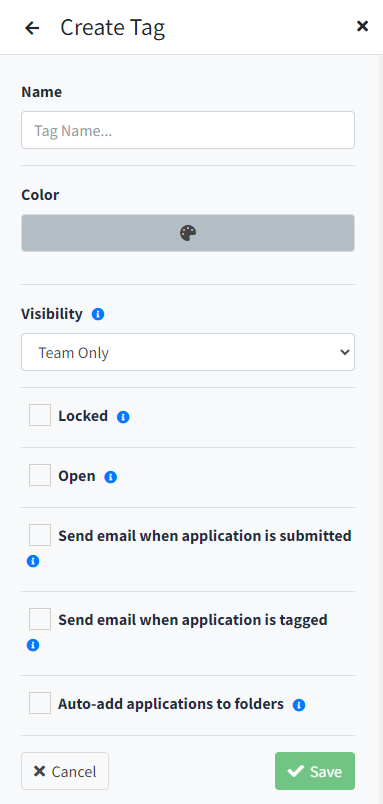Click the Visibility info icon
383x804 pixels.
tap(98, 314)
